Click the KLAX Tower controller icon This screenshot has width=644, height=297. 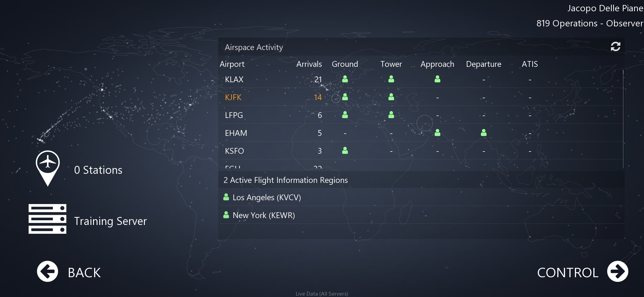pos(391,79)
